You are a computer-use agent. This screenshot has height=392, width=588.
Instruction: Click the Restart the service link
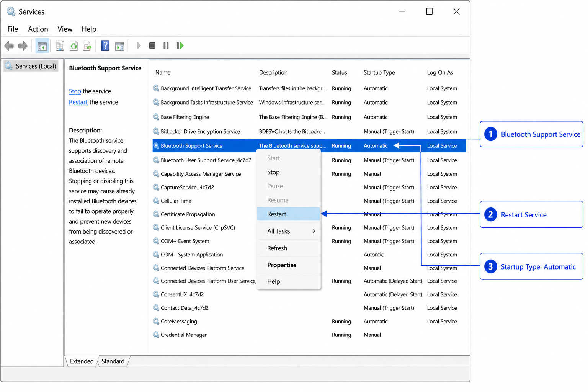coord(78,102)
